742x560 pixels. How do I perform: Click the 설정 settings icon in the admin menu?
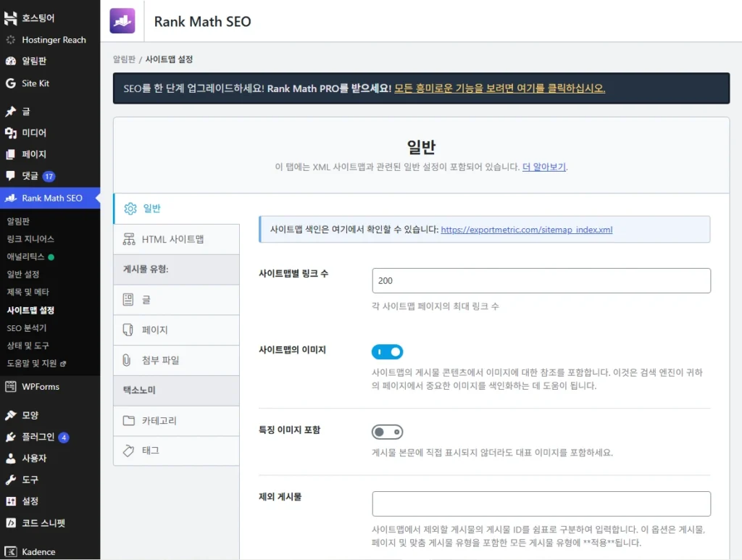[x=10, y=501]
